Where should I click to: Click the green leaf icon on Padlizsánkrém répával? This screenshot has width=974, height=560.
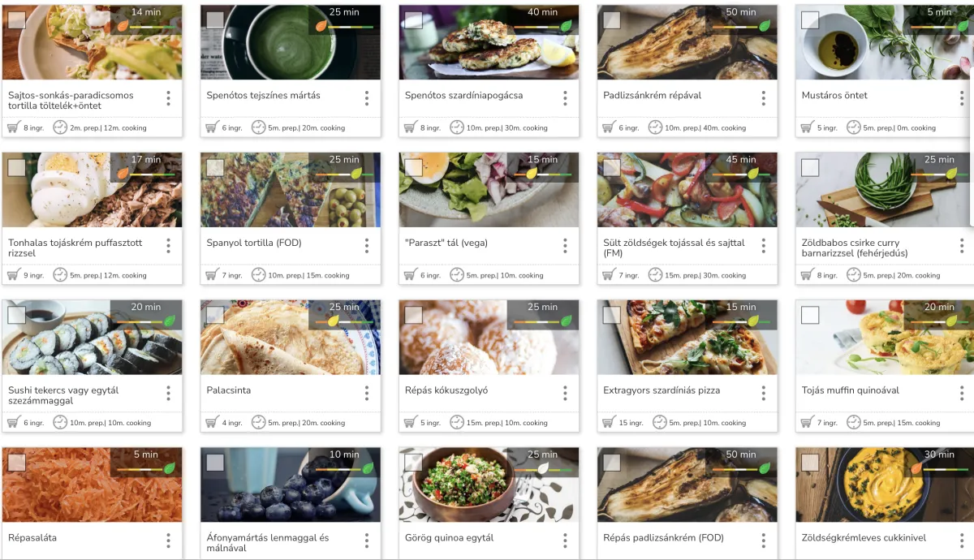(765, 26)
